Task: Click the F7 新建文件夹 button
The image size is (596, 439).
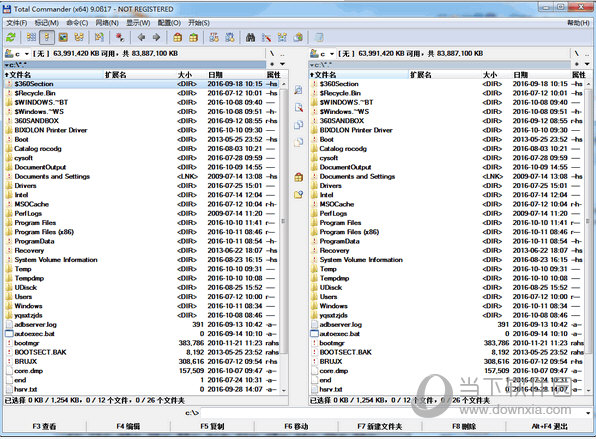Action: [x=379, y=426]
